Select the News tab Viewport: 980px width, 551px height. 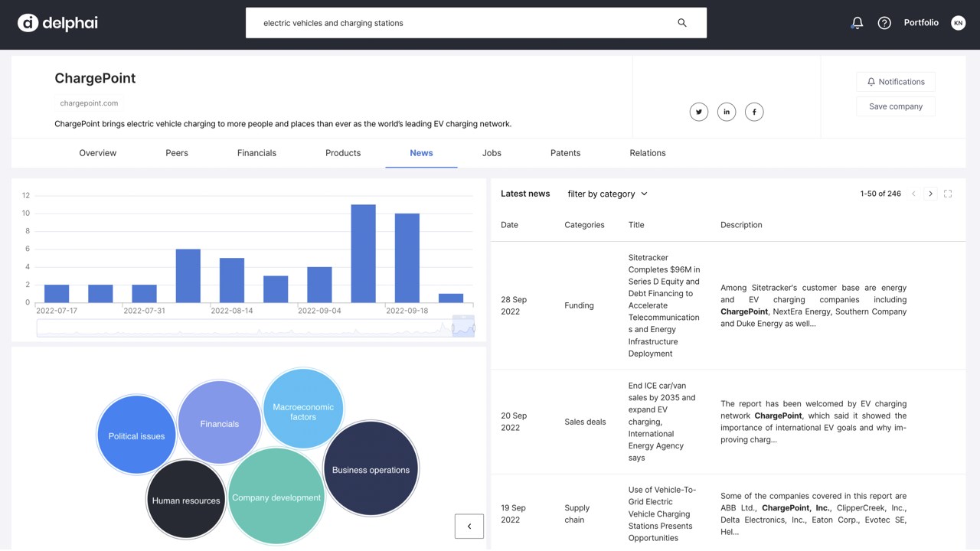[x=421, y=153]
